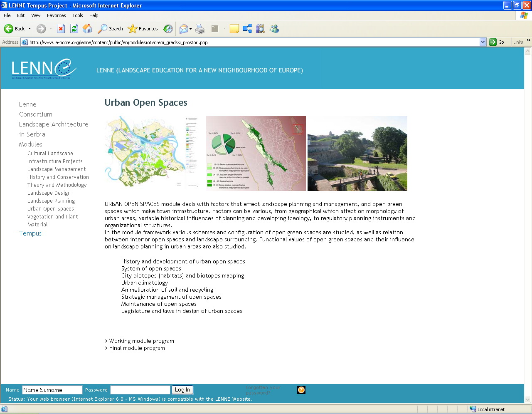Viewport: 532px width, 414px height.
Task: Print the page with the printer icon
Action: tap(200, 29)
